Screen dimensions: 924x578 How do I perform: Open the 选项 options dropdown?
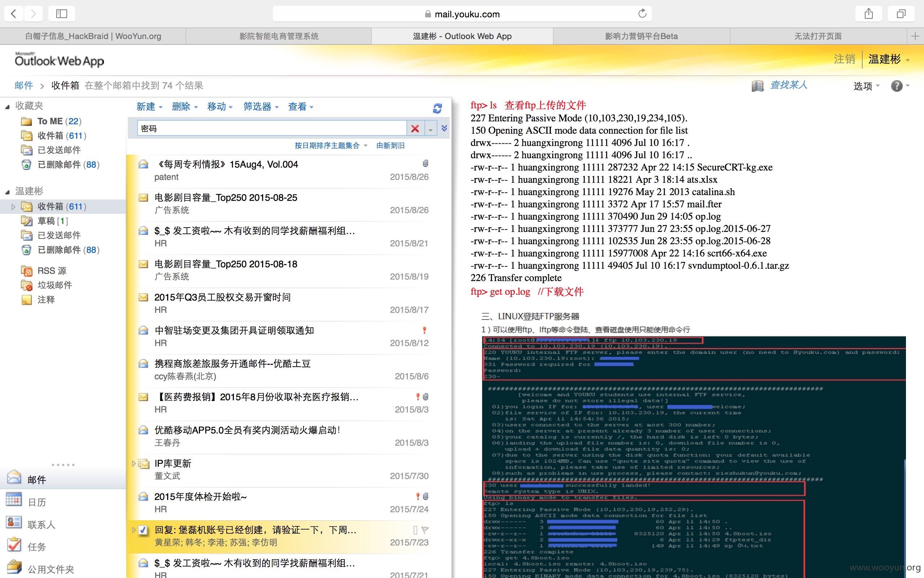[866, 86]
